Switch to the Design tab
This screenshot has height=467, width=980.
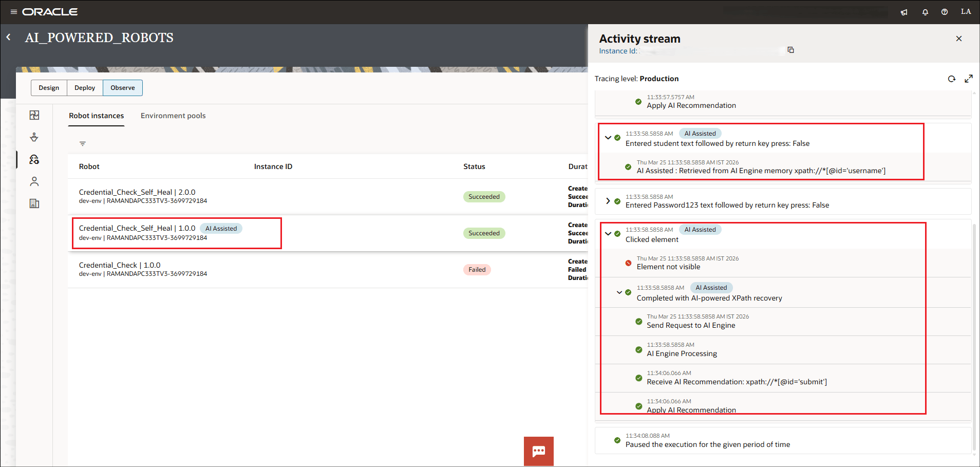pos(49,88)
